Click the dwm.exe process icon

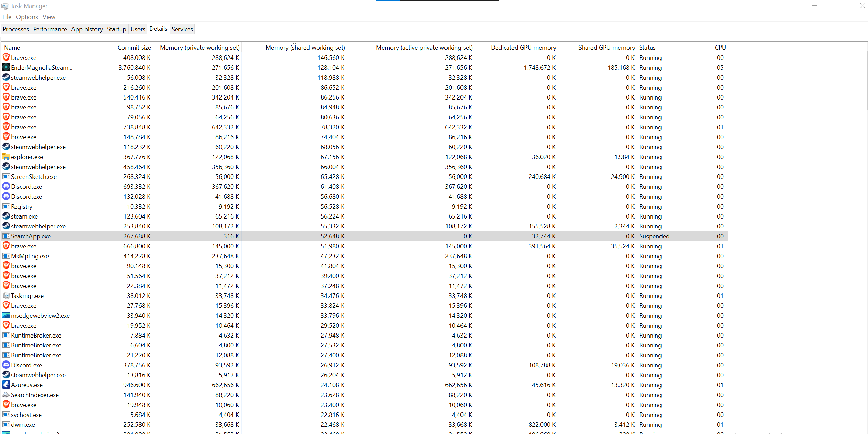pyautogui.click(x=6, y=424)
